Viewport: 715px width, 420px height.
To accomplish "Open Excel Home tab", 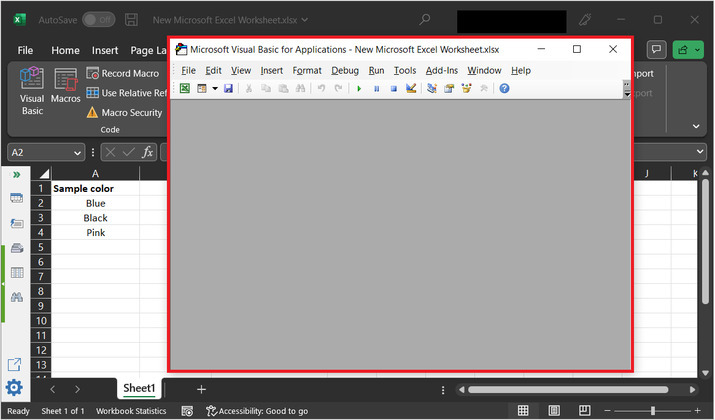I will tap(65, 50).
